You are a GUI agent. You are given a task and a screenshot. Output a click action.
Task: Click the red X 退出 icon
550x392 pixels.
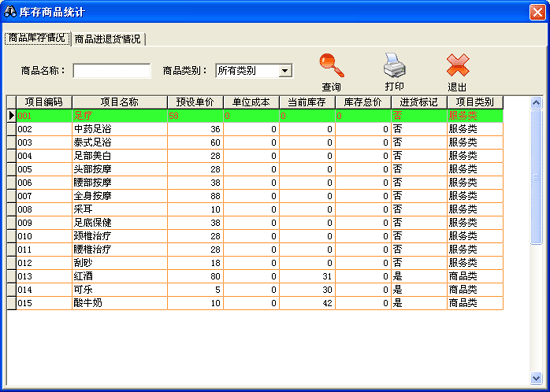click(x=458, y=65)
